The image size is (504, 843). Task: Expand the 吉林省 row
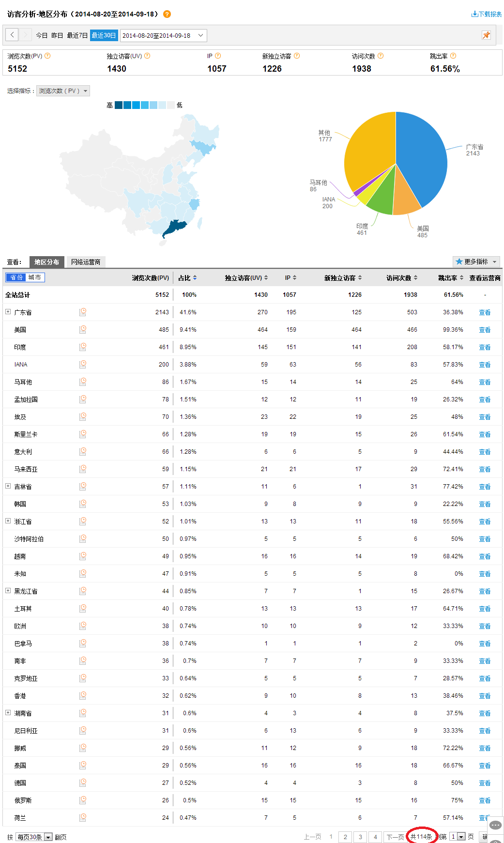[8, 486]
